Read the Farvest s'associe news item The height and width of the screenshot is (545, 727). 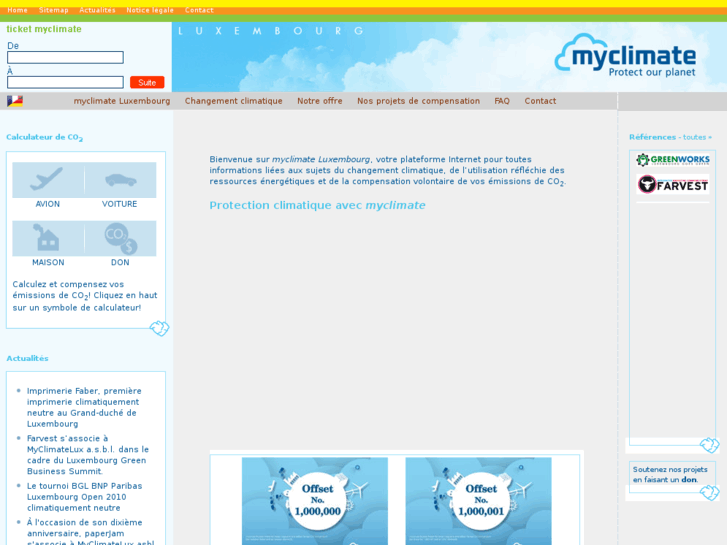88,455
